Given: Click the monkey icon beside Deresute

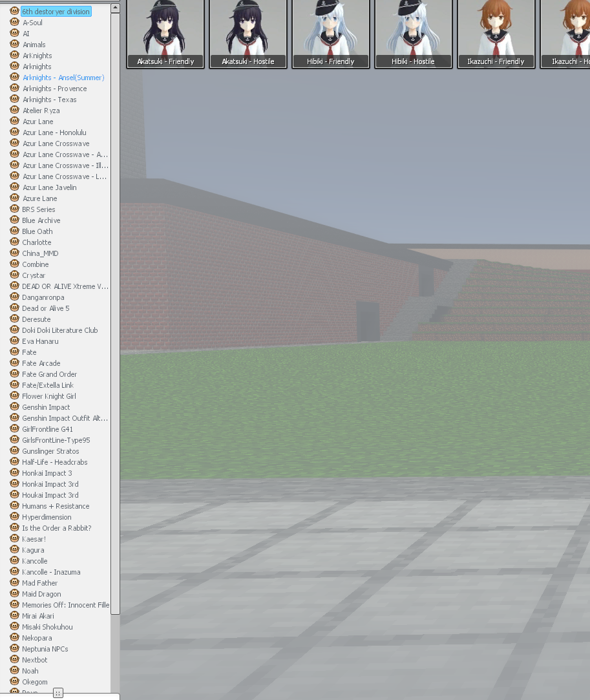Looking at the screenshot, I should (x=15, y=319).
